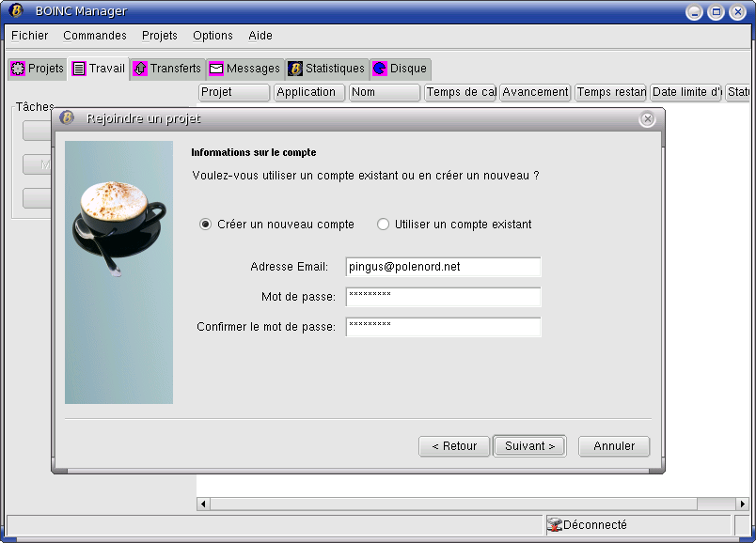Image resolution: width=756 pixels, height=543 pixels.
Task: Close the Rejoindre un projet dialog
Action: 647,119
